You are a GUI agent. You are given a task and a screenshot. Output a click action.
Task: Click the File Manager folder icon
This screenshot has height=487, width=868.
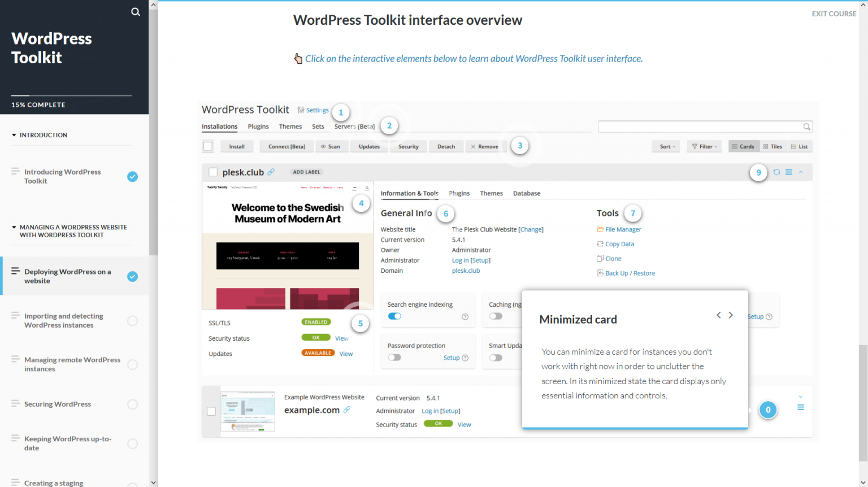pyautogui.click(x=600, y=229)
